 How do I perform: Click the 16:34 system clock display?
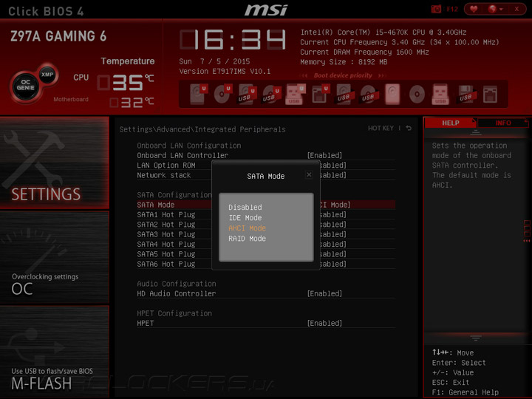(233, 39)
